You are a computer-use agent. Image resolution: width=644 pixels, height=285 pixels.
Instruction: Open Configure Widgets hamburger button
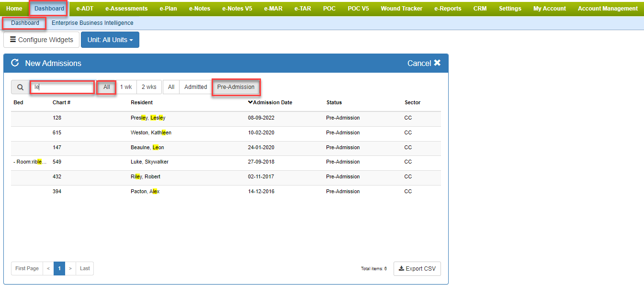tap(41, 40)
